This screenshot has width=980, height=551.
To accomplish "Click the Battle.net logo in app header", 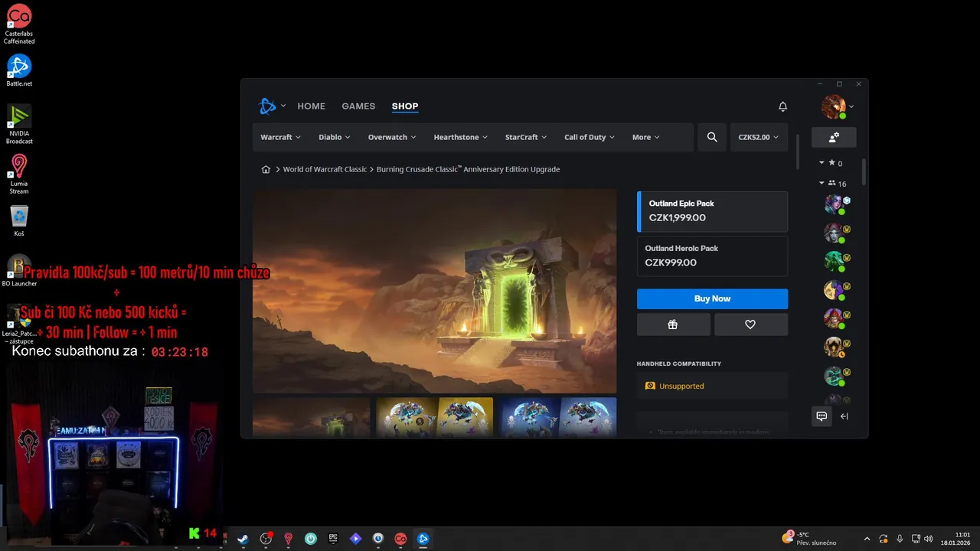I will [267, 106].
